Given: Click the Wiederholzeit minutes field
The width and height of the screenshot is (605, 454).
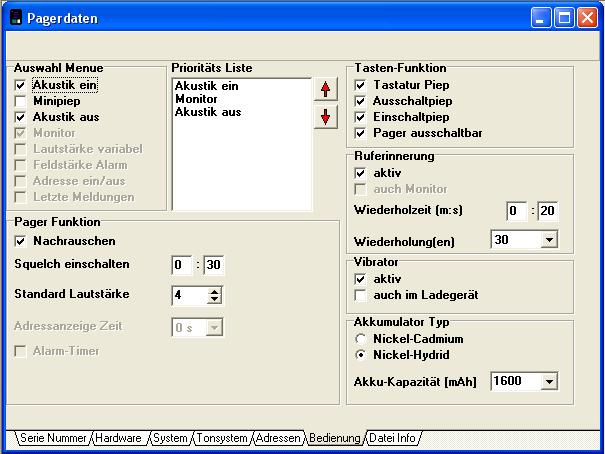Looking at the screenshot, I should pyautogui.click(x=515, y=211).
